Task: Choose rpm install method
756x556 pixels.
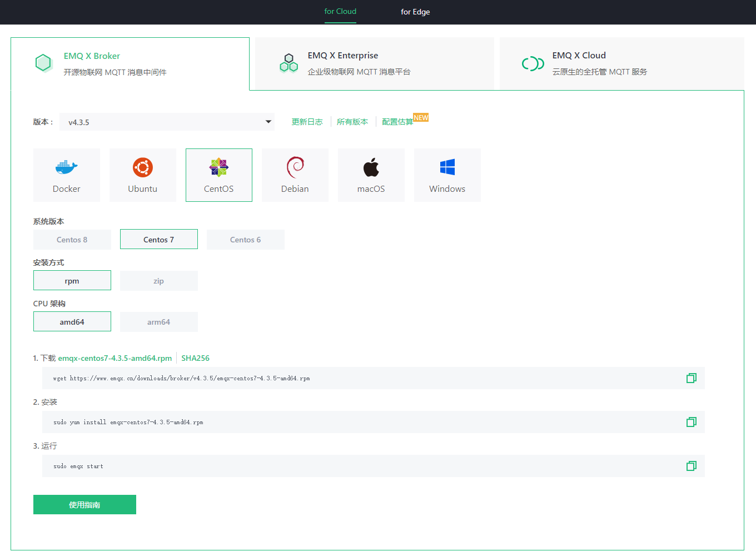Action: (72, 281)
